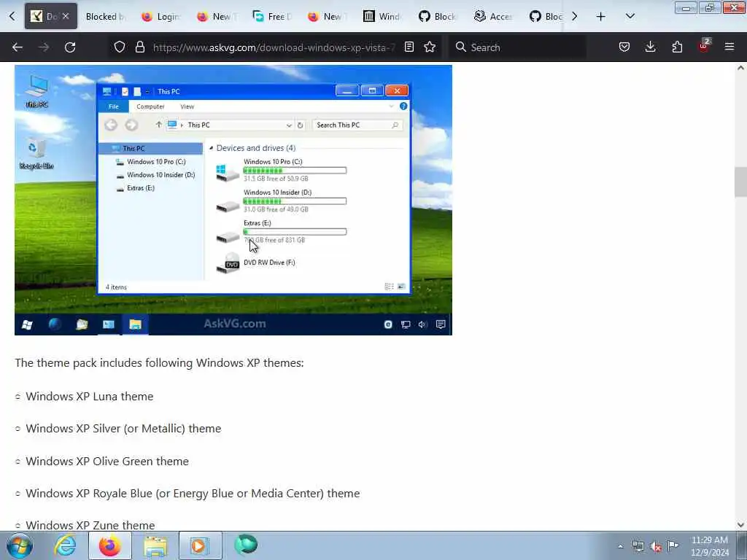The width and height of the screenshot is (747, 560).
Task: Toggle reader view icon in address bar
Action: [x=409, y=47]
